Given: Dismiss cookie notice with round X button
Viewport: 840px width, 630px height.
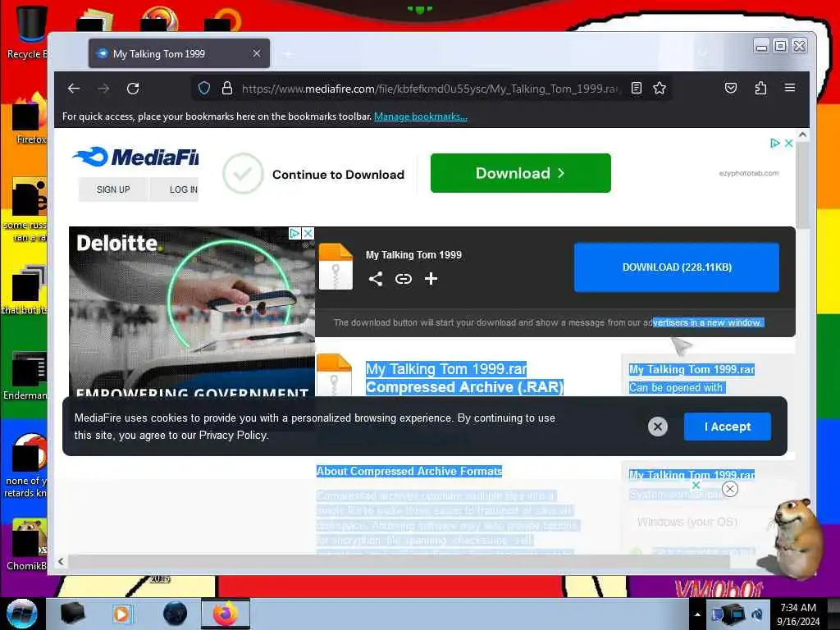Looking at the screenshot, I should click(x=658, y=427).
